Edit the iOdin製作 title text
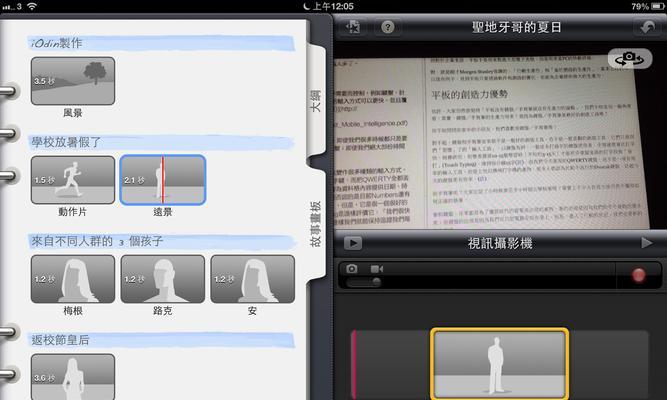 click(x=56, y=43)
